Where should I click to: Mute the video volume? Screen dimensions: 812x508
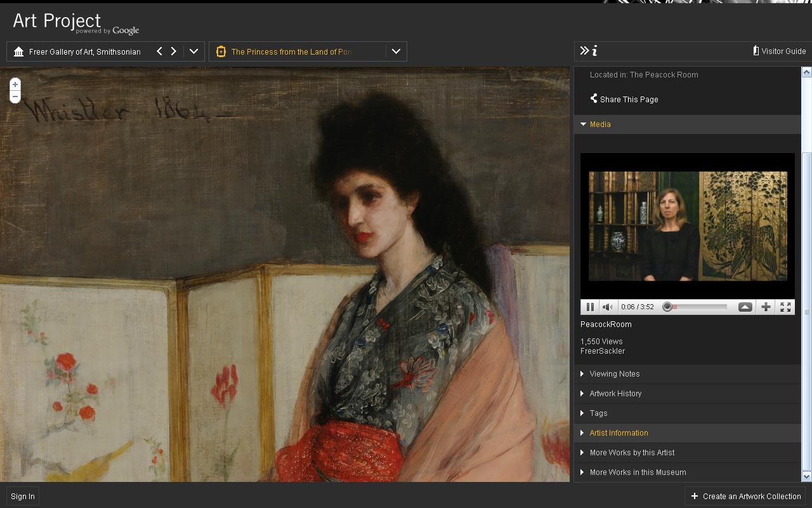coord(608,307)
